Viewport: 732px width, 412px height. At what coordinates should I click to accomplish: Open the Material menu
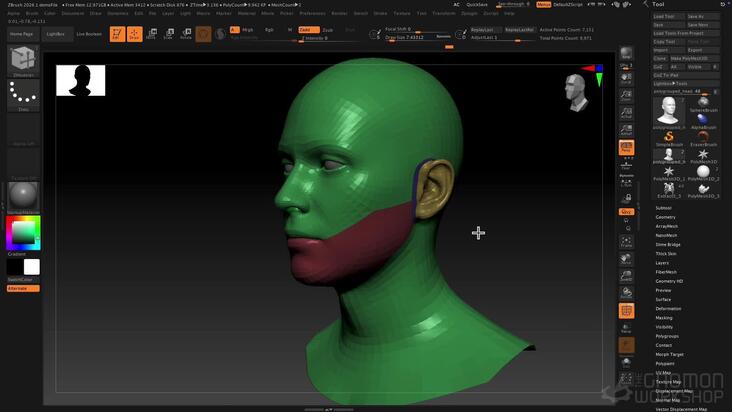click(x=246, y=14)
